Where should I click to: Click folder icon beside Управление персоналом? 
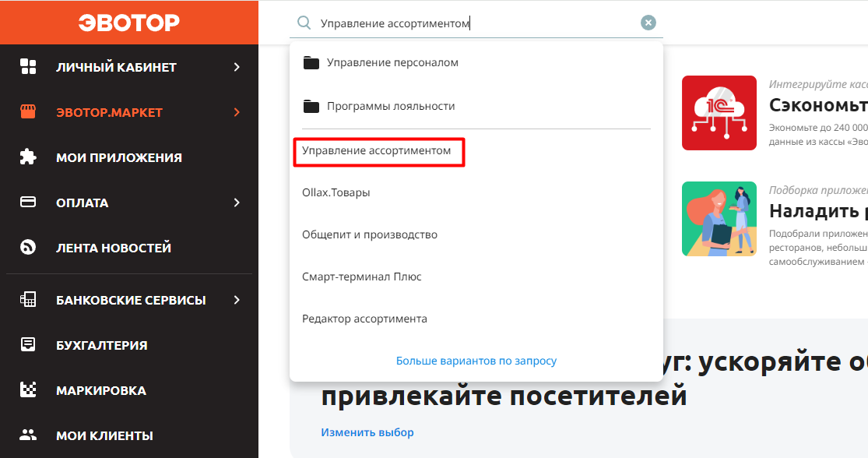tap(311, 62)
